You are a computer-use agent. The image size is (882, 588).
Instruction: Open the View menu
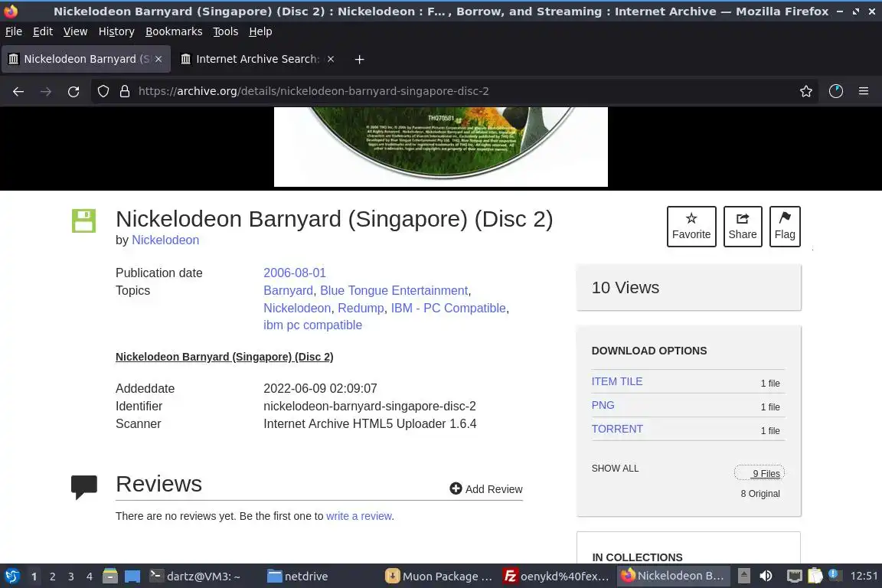tap(75, 31)
